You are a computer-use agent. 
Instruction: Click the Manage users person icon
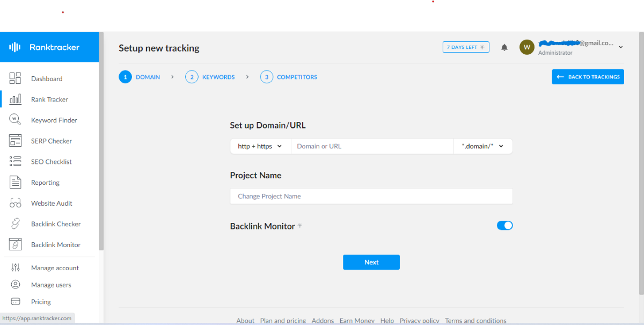(16, 285)
